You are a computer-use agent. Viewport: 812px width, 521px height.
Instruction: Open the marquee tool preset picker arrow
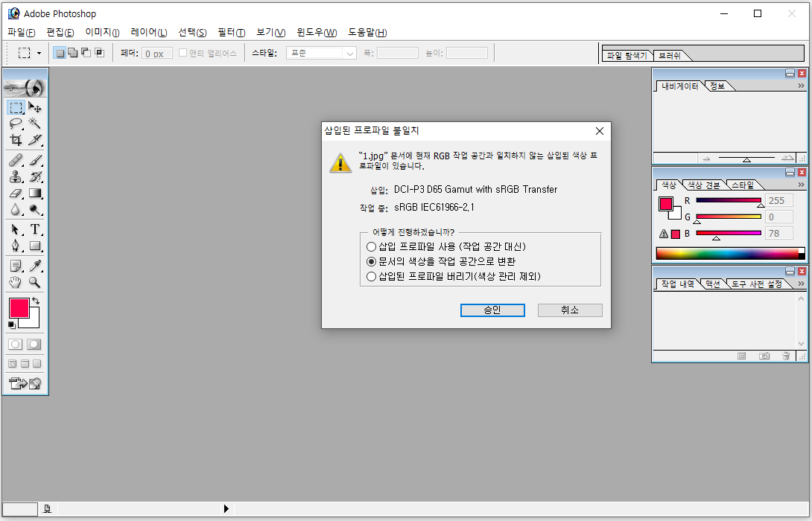pos(39,54)
